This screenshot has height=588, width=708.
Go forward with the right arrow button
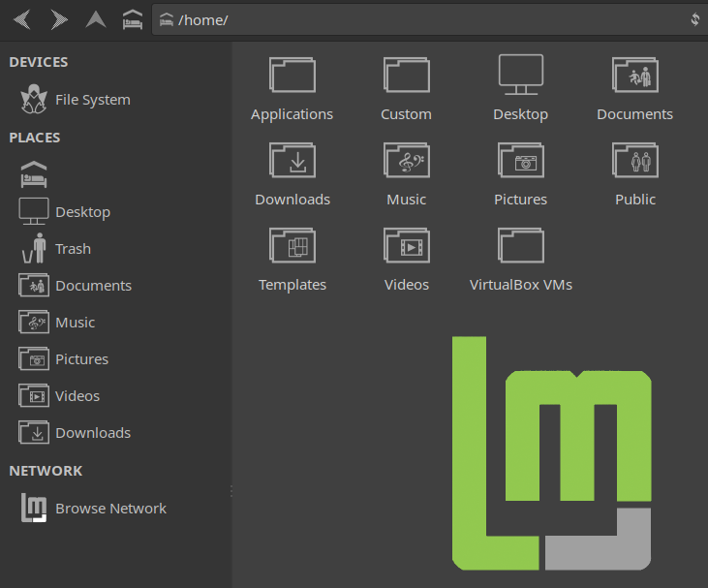59,20
